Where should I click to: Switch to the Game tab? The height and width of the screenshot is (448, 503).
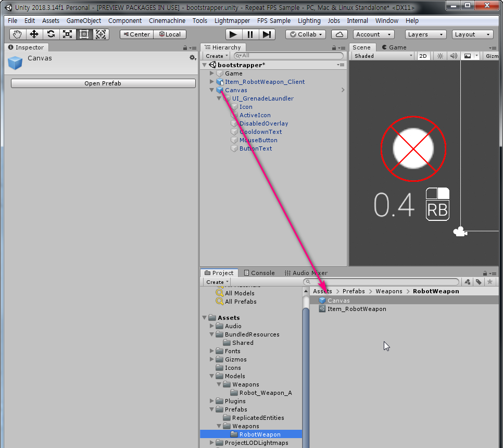[394, 47]
